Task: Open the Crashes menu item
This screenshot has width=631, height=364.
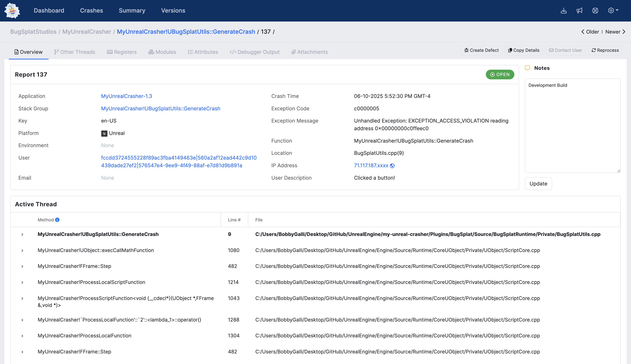Action: click(91, 11)
